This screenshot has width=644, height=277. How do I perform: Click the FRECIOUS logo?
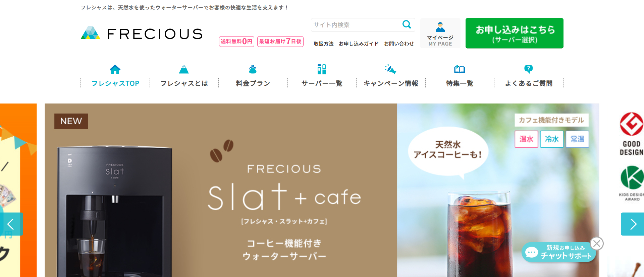(142, 33)
